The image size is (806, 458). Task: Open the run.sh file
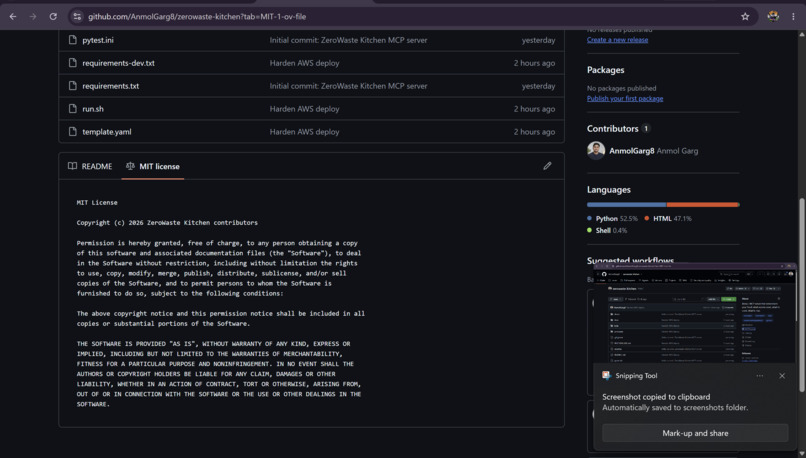coord(93,108)
